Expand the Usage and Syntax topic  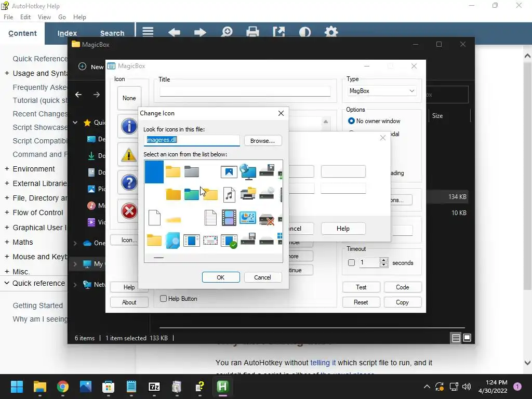7,73
